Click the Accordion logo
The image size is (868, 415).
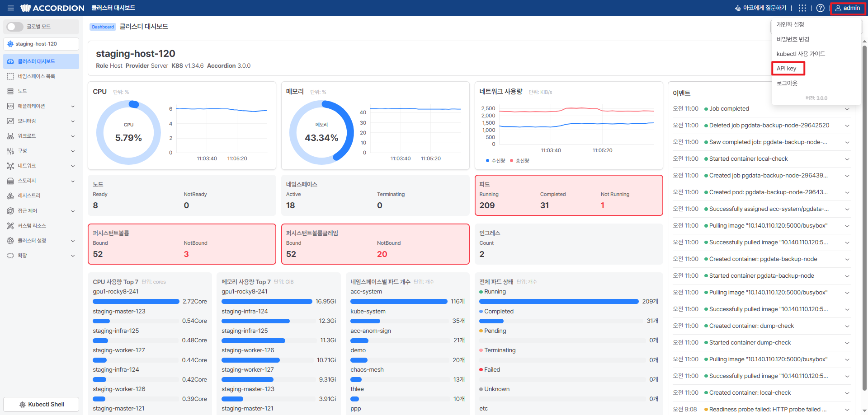[52, 8]
